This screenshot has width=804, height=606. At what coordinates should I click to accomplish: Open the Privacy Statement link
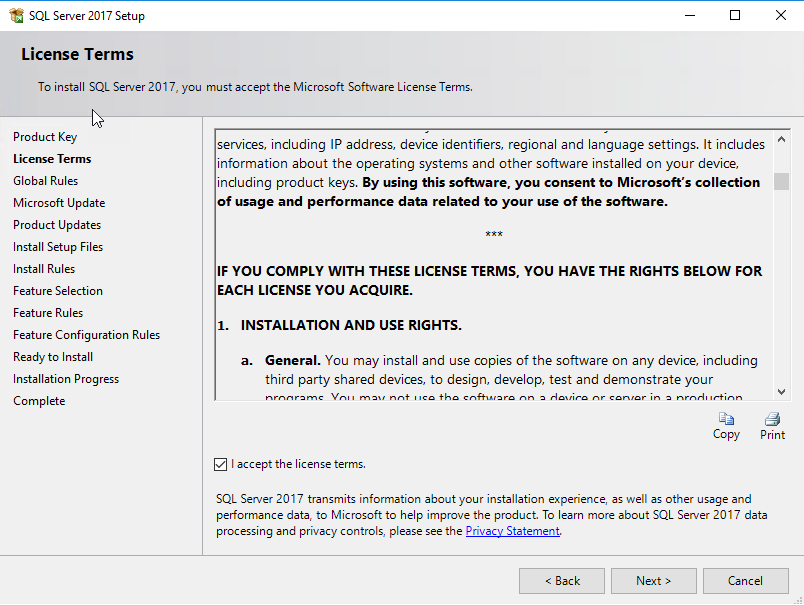(x=512, y=531)
